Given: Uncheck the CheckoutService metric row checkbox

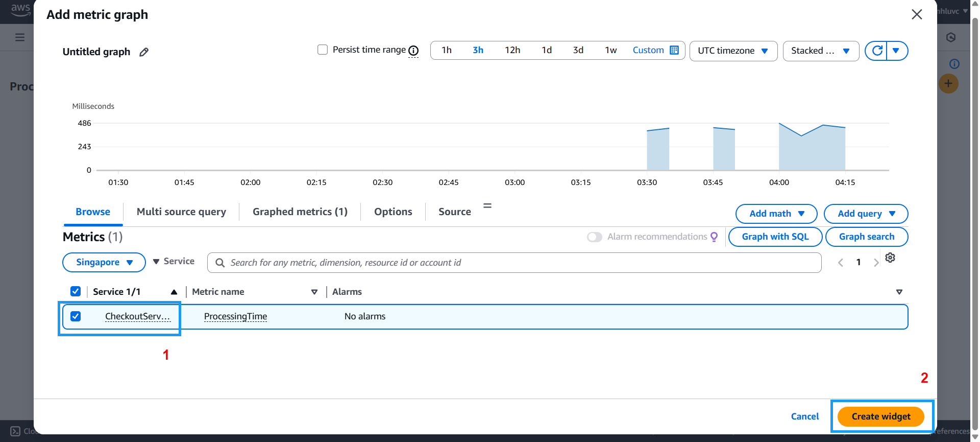Looking at the screenshot, I should pyautogui.click(x=76, y=316).
